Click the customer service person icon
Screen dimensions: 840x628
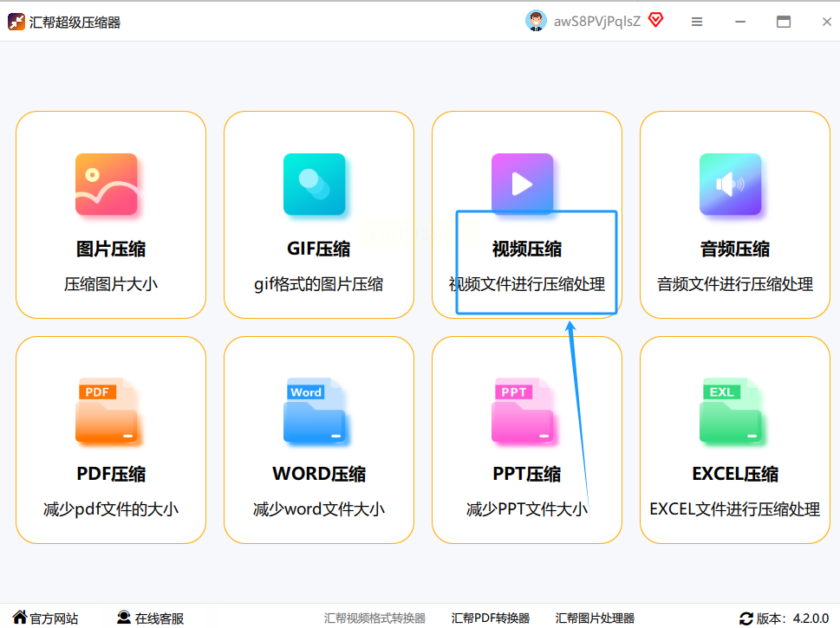pyautogui.click(x=124, y=618)
